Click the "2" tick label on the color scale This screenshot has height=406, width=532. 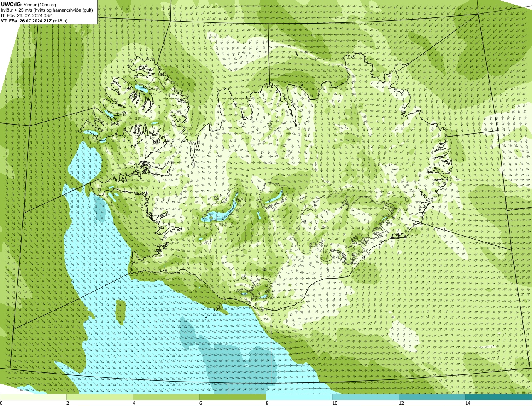point(67,403)
